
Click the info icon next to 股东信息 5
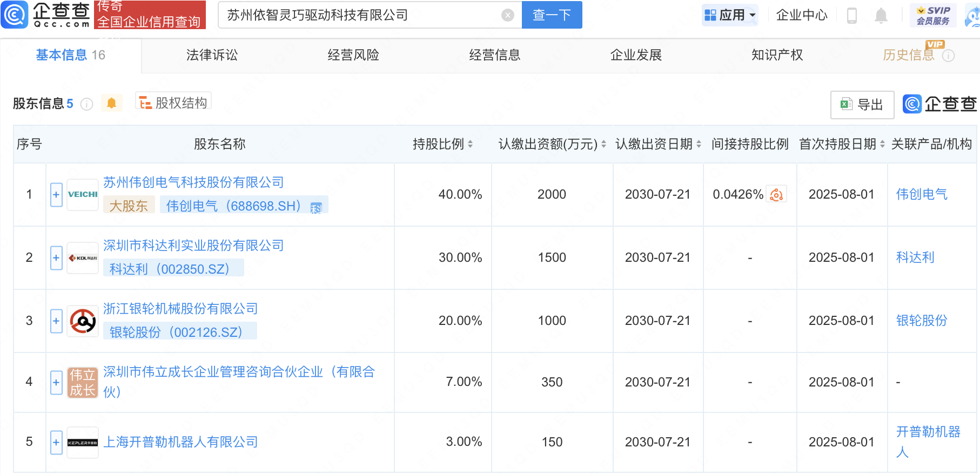click(x=86, y=104)
